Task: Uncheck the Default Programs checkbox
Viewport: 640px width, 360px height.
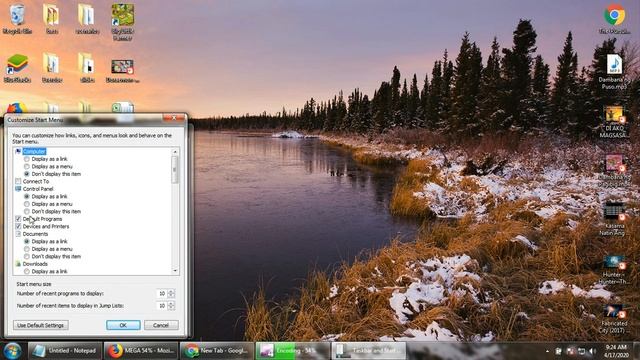Action: point(18,219)
